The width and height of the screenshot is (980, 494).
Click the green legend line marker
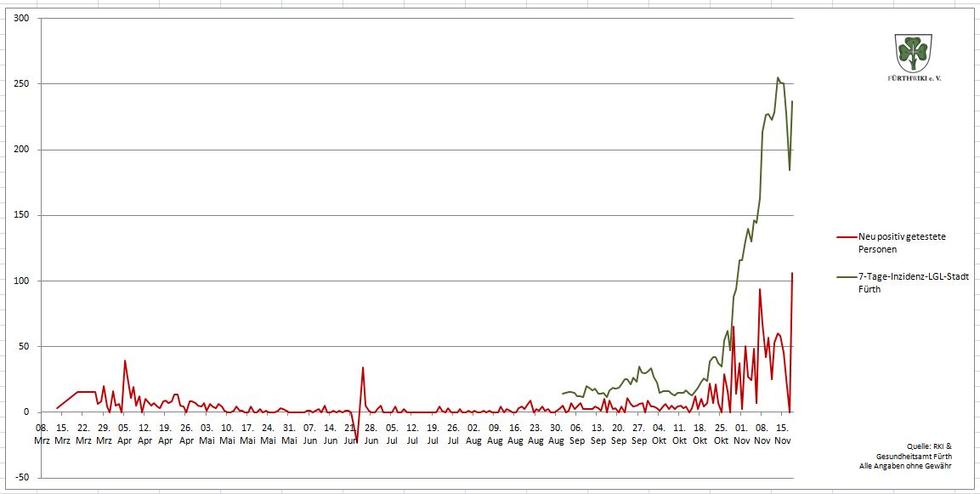point(846,277)
